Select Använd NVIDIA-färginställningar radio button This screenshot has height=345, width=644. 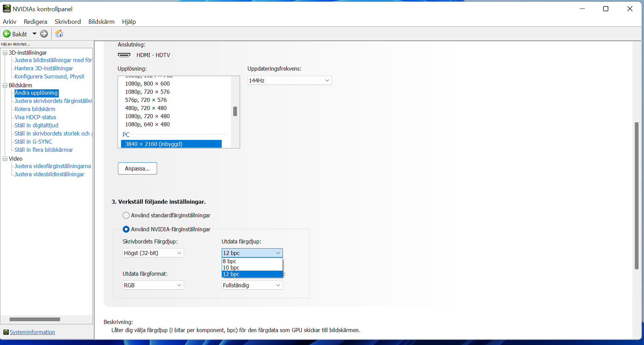(126, 229)
